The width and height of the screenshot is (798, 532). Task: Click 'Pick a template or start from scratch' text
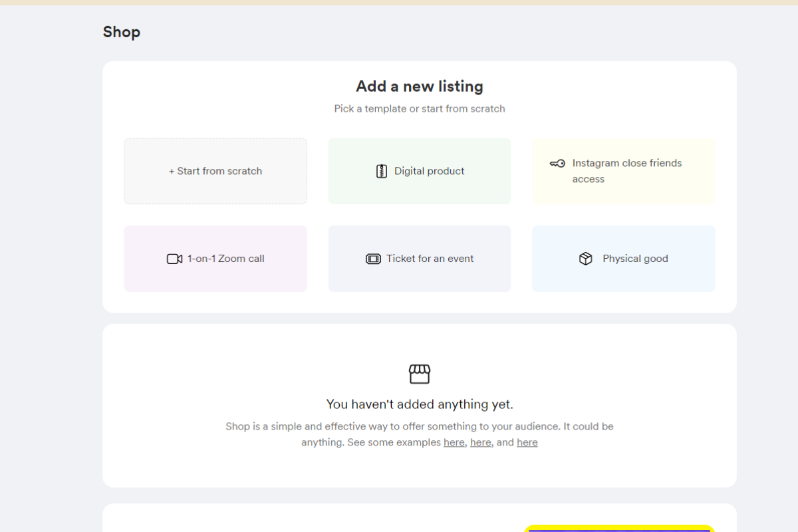click(420, 108)
